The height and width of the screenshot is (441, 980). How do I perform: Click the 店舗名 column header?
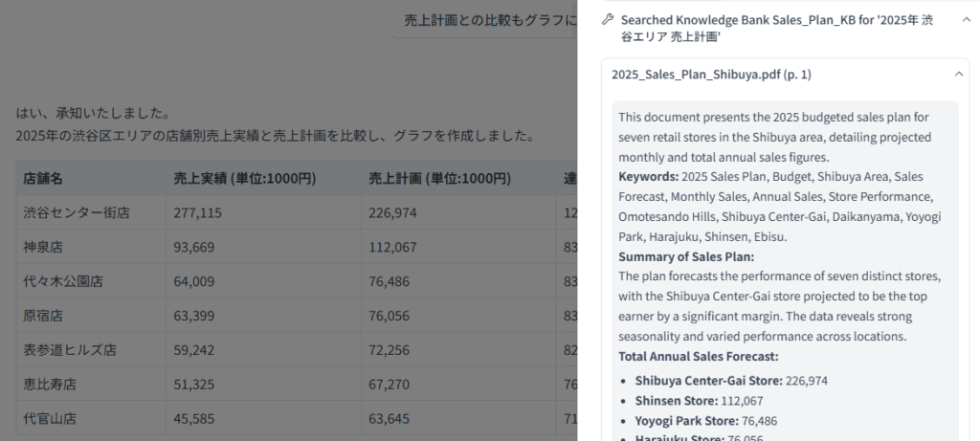click(43, 178)
